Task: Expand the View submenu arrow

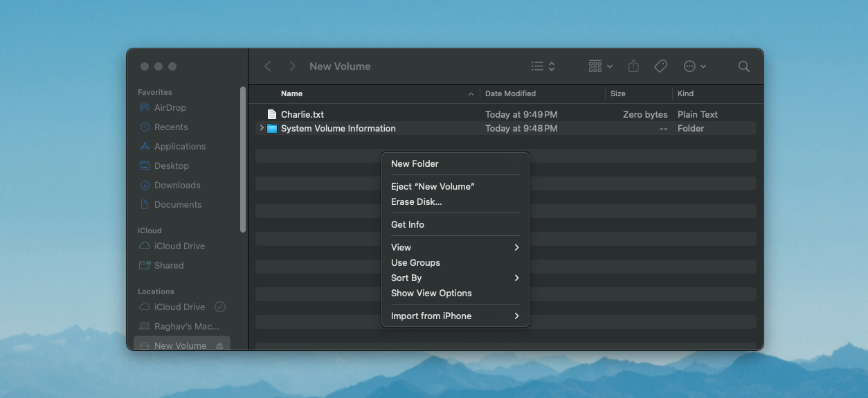Action: (x=516, y=247)
